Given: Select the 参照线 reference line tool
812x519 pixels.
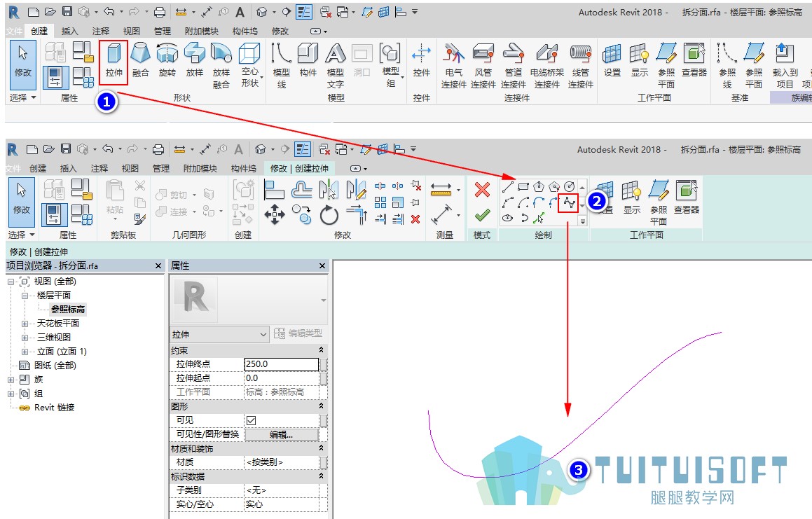Looking at the screenshot, I should [727, 66].
